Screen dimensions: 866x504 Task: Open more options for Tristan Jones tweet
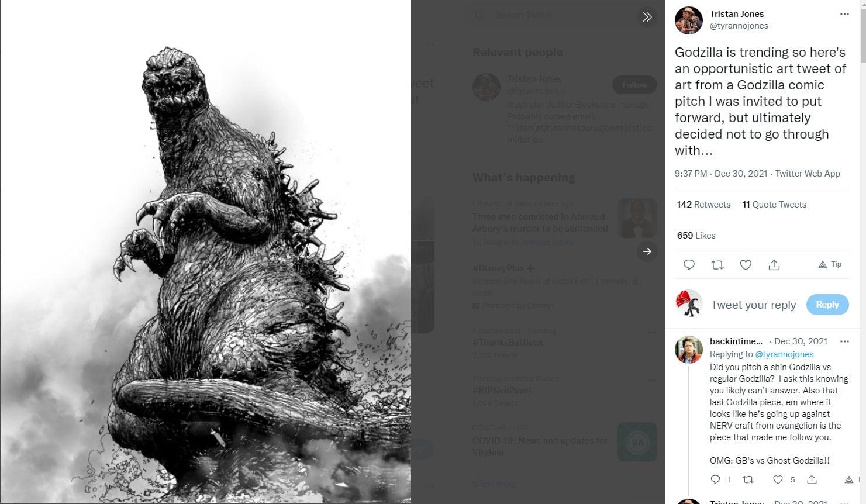click(844, 14)
